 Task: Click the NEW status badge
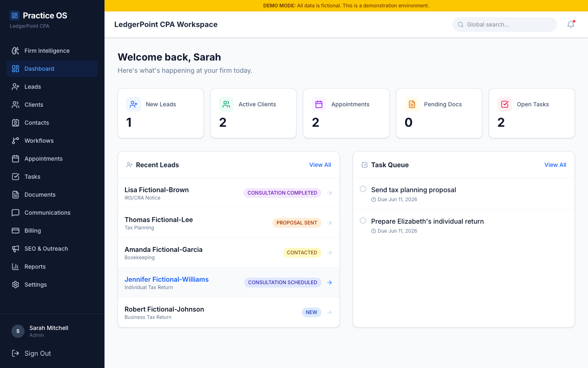click(x=312, y=312)
